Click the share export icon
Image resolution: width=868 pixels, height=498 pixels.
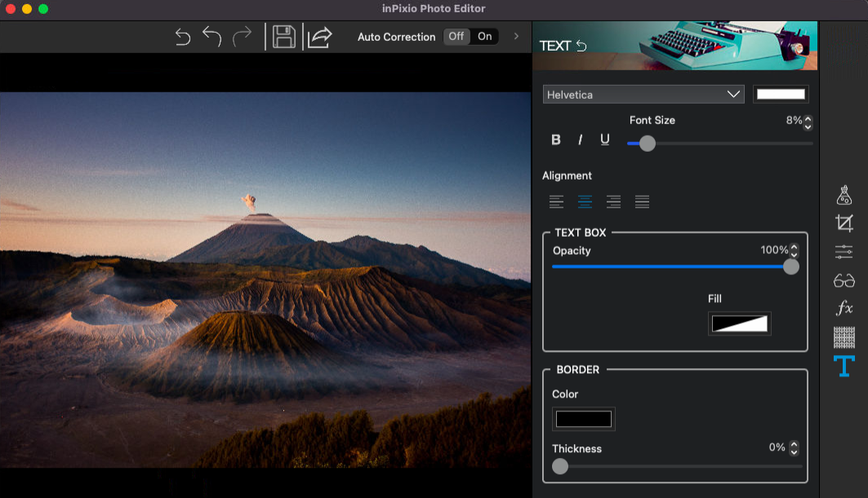318,37
